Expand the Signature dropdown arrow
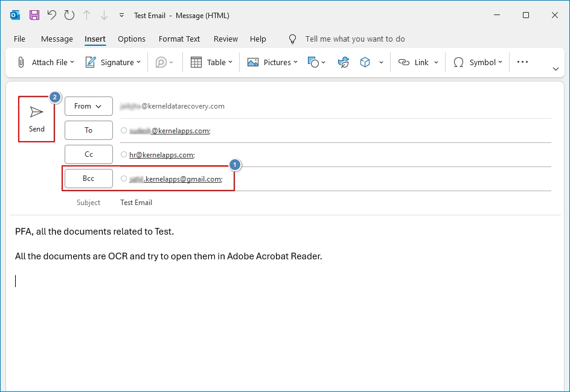The image size is (570, 392). 138,63
